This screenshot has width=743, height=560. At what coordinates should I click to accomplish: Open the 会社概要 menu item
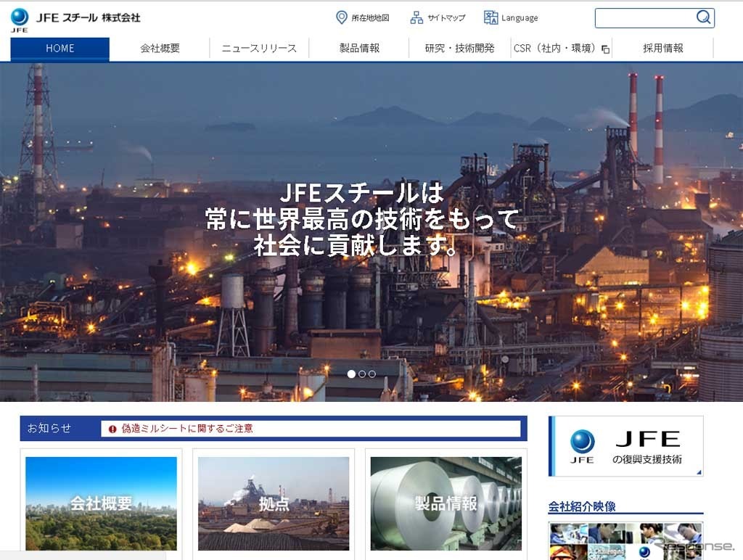click(x=160, y=49)
